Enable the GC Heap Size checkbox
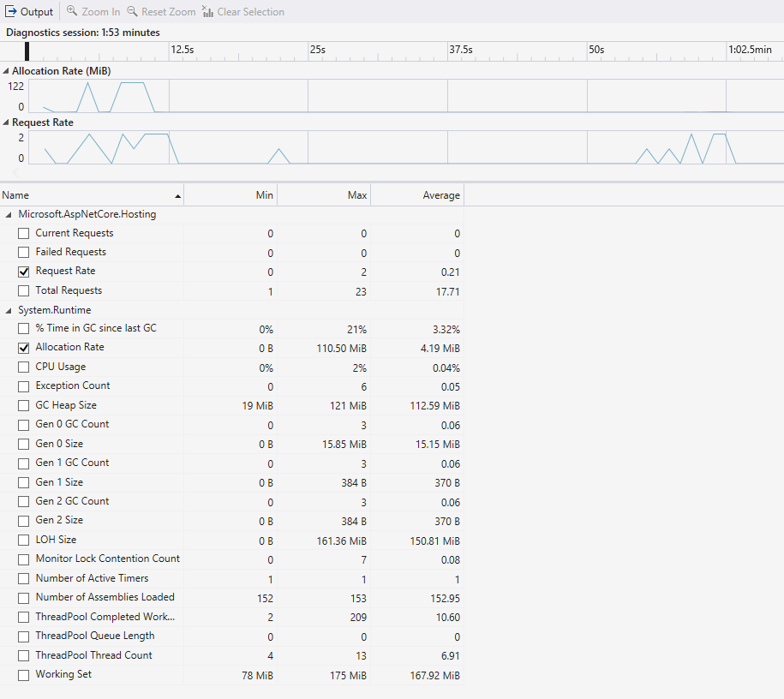The width and height of the screenshot is (784, 699). coord(22,405)
